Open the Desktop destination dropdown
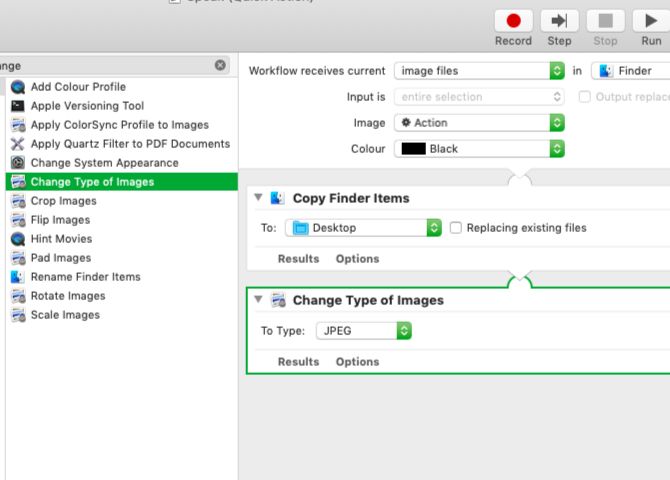The height and width of the screenshot is (480, 670). [x=364, y=228]
